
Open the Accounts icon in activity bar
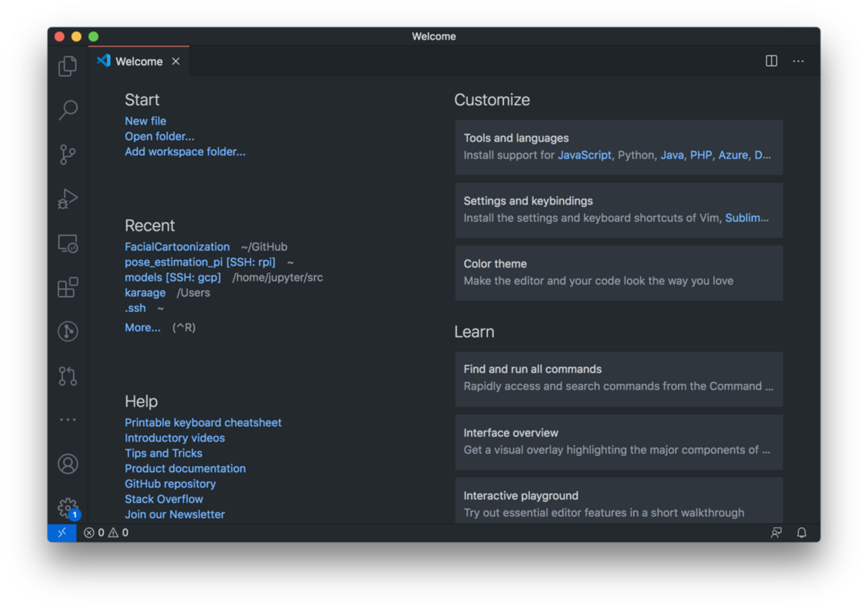tap(67, 464)
